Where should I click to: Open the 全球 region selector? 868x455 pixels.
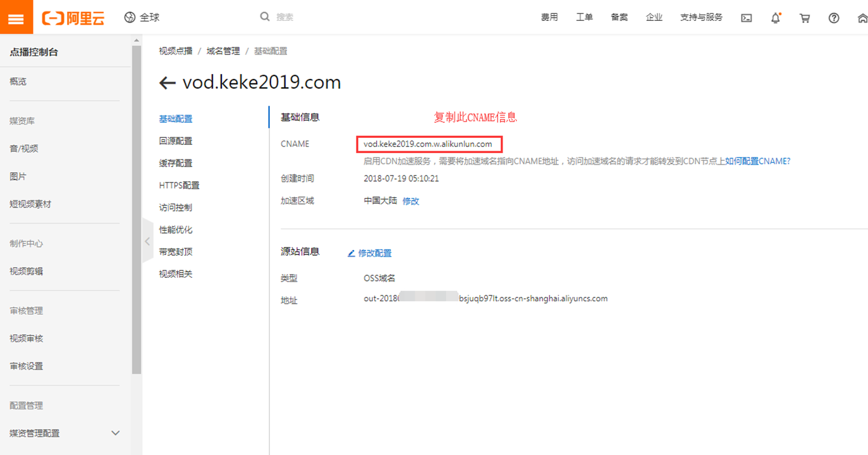[142, 18]
